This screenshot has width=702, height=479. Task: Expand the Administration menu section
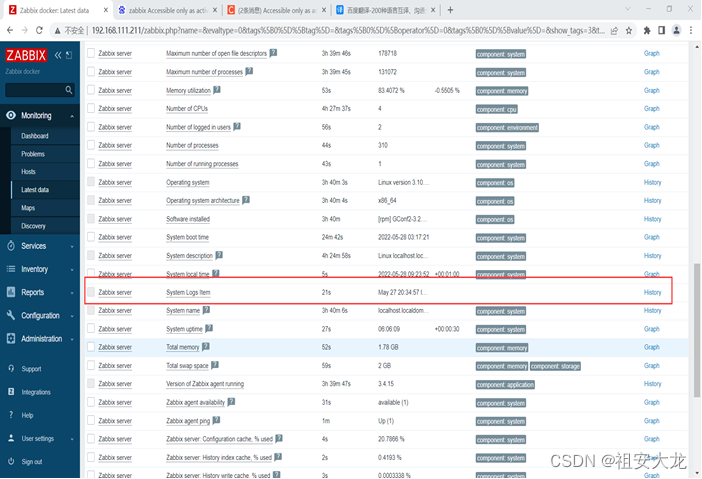point(72,339)
